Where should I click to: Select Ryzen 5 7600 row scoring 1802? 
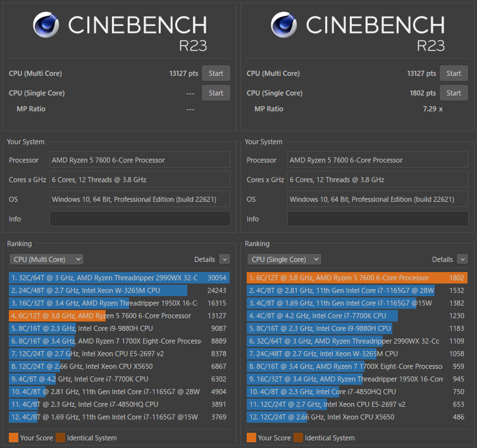click(357, 278)
